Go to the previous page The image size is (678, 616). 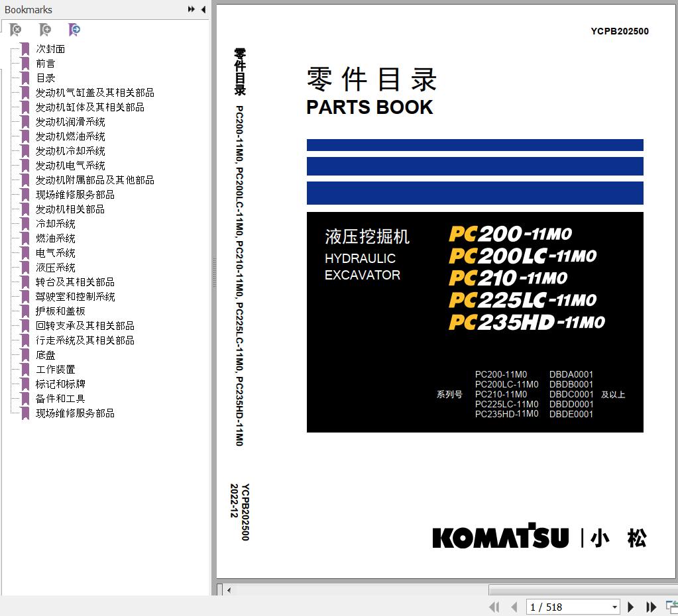point(514,607)
